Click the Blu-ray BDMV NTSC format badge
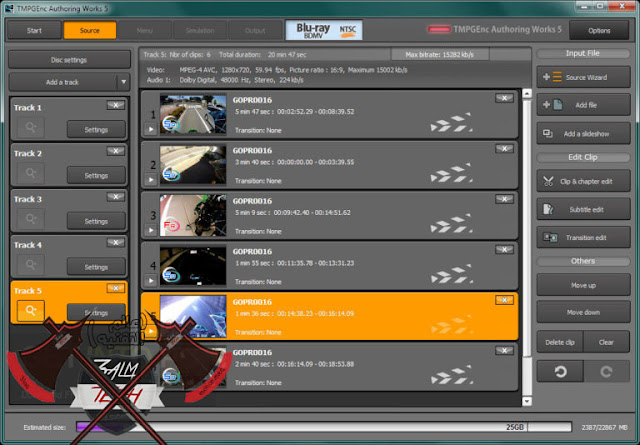Viewport: 640px width, 445px height. pos(324,30)
